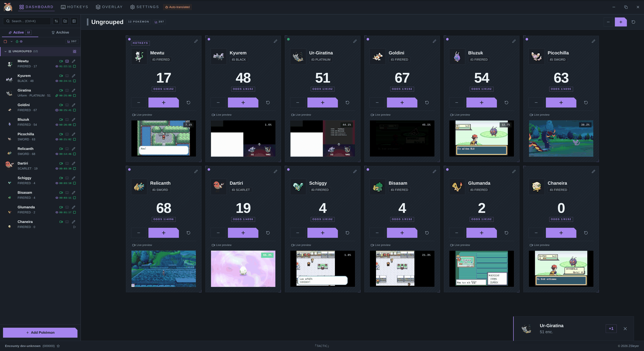Screen dimensions: 644x351
Task: Click the keyboard icon in Goldini sidebar row
Action: tap(67, 105)
